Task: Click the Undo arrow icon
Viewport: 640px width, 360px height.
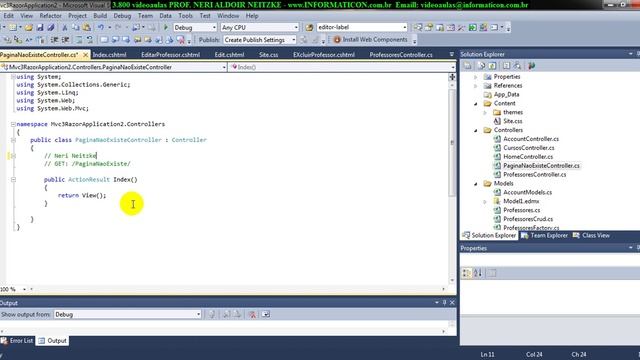Action: [x=100, y=27]
